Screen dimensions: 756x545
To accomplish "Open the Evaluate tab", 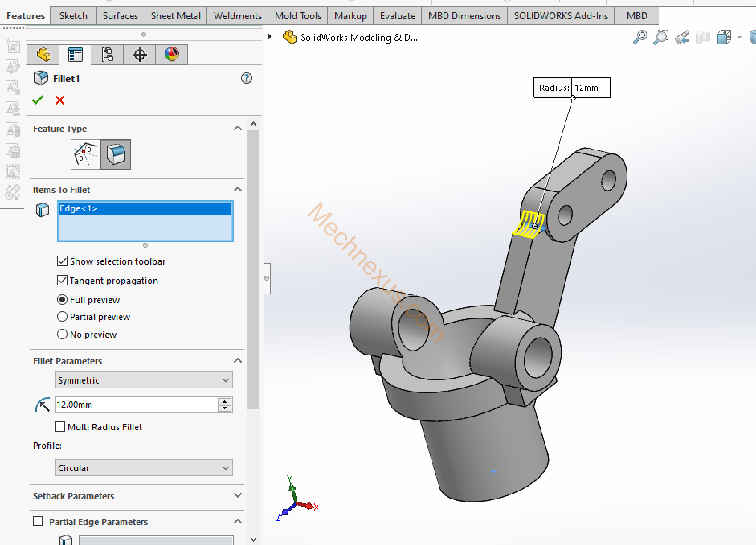I will pos(397,16).
